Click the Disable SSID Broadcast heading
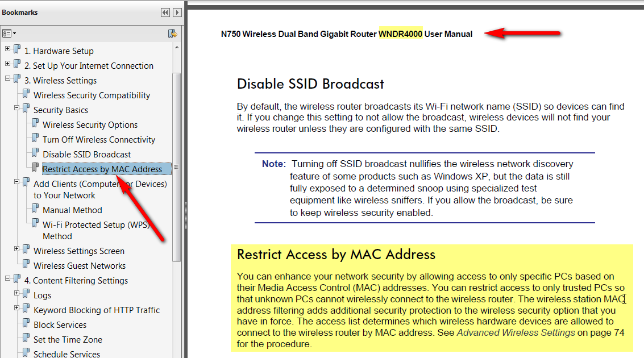This screenshot has width=644, height=358. coord(310,84)
